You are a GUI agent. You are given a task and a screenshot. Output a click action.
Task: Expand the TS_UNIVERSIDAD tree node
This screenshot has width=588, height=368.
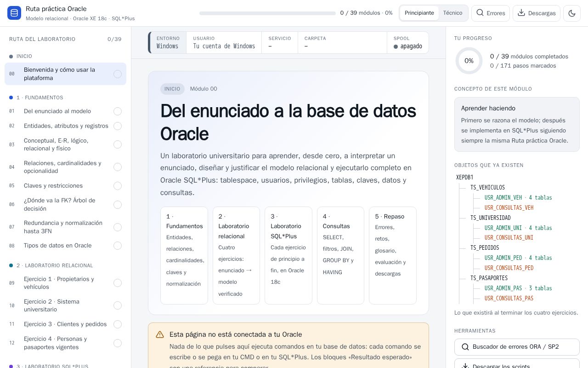click(490, 218)
